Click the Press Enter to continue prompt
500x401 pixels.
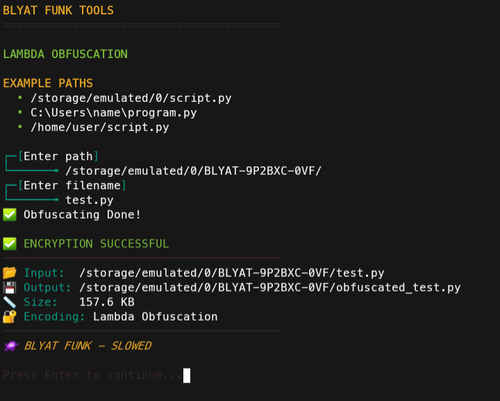click(x=93, y=375)
